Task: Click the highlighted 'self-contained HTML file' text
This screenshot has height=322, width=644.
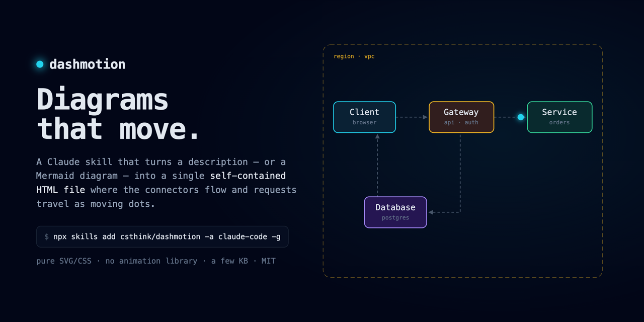Action: tap(161, 183)
